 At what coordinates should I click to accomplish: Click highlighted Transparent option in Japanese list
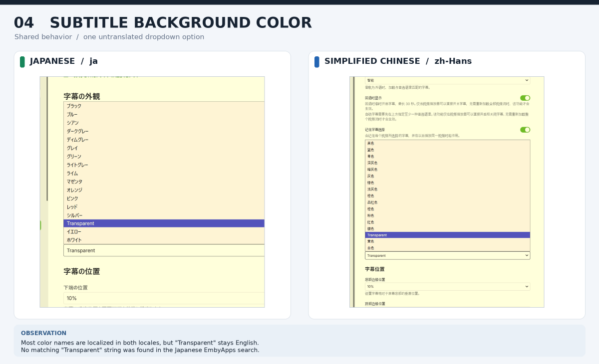click(164, 223)
